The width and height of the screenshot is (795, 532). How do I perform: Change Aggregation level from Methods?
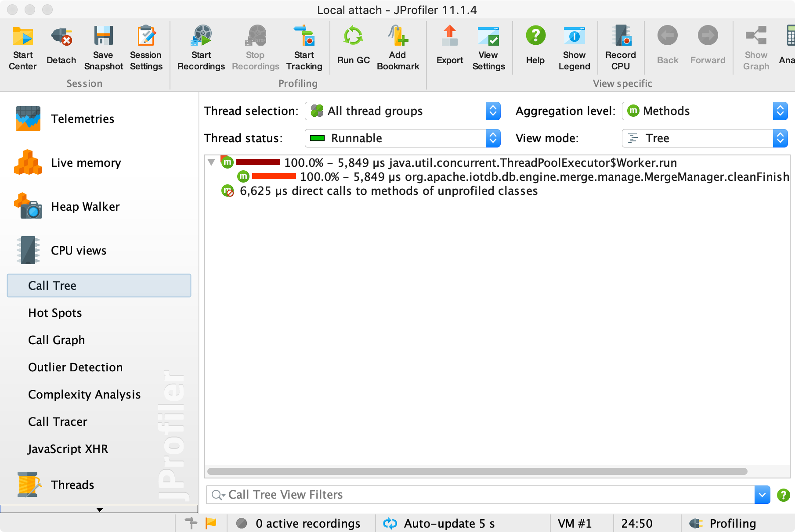coord(780,111)
